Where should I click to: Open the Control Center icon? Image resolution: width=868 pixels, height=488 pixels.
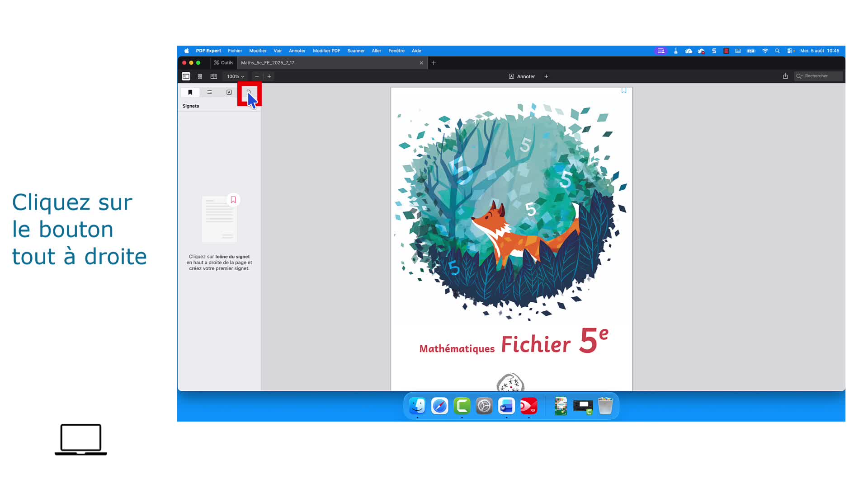tap(791, 51)
